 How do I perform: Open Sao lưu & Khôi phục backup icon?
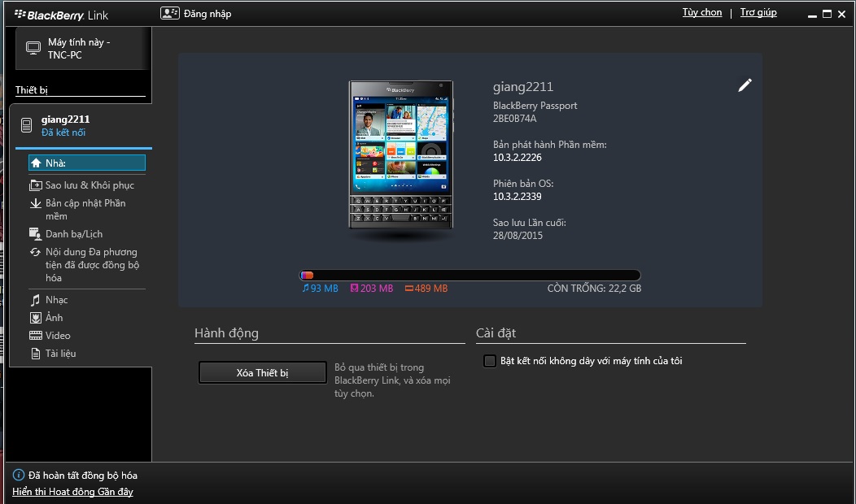tap(36, 185)
